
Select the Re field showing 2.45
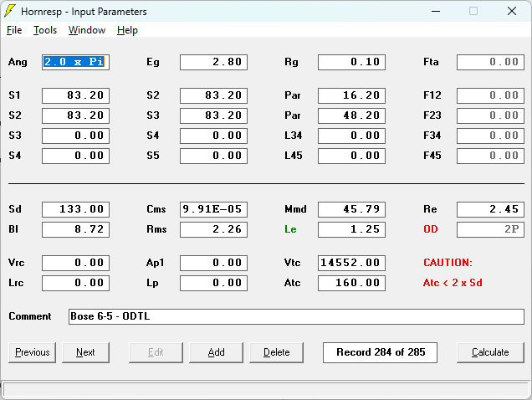coord(490,209)
